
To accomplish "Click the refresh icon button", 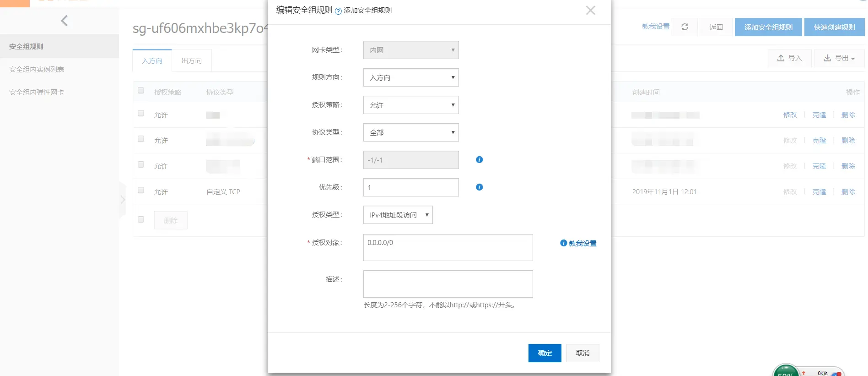I will pyautogui.click(x=685, y=27).
